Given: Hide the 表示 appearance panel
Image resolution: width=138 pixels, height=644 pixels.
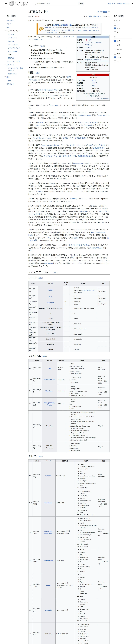Looking at the screenshot, I should pyautogui.click(x=121, y=16).
